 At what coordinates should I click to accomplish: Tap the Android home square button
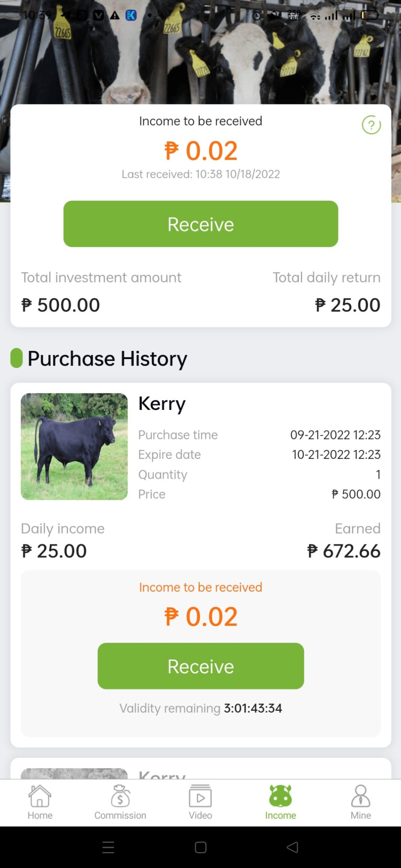[x=200, y=847]
